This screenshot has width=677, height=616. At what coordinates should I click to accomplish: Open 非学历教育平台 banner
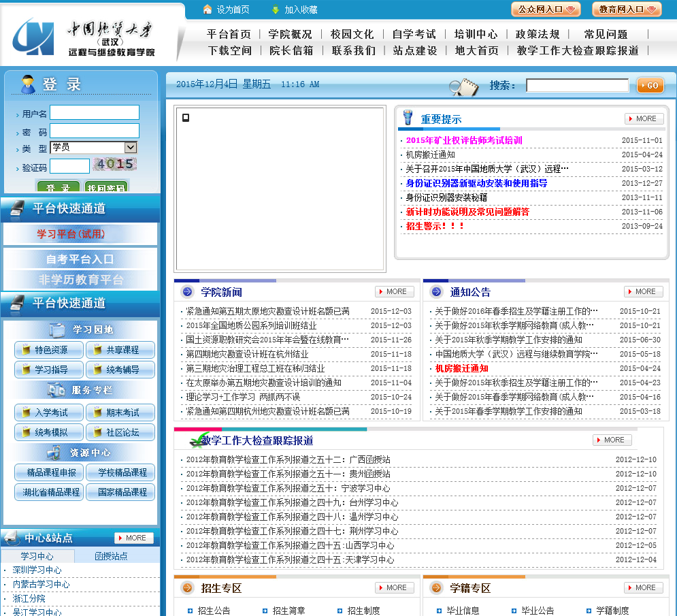pyautogui.click(x=80, y=280)
